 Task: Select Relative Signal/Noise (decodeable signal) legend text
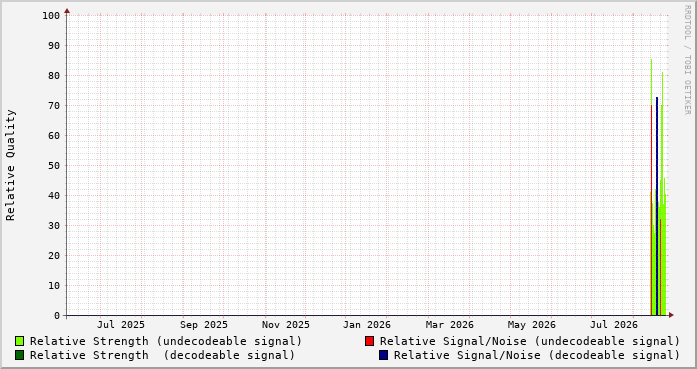tap(537, 356)
